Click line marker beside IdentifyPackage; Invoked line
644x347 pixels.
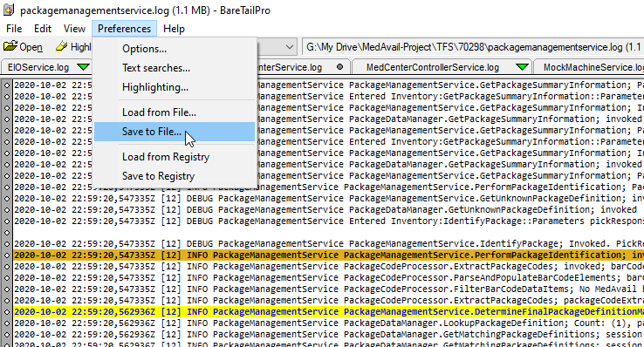point(7,243)
